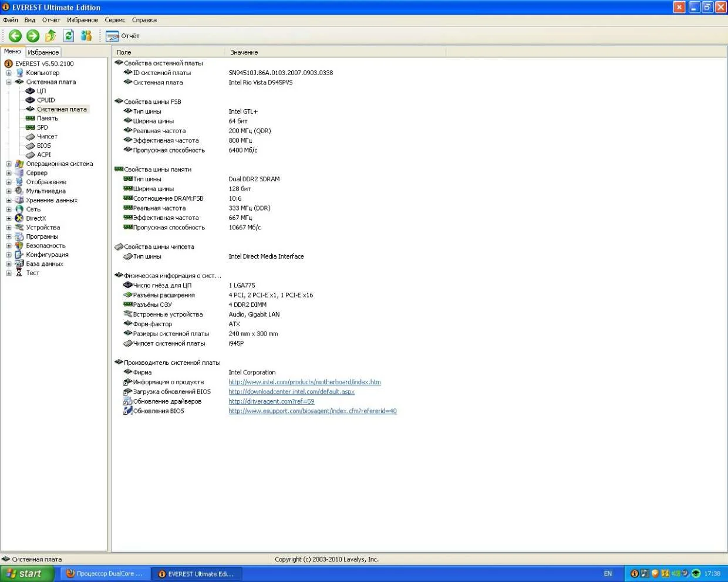Expand the Операционная система node
This screenshot has width=728, height=582.
[x=9, y=164]
